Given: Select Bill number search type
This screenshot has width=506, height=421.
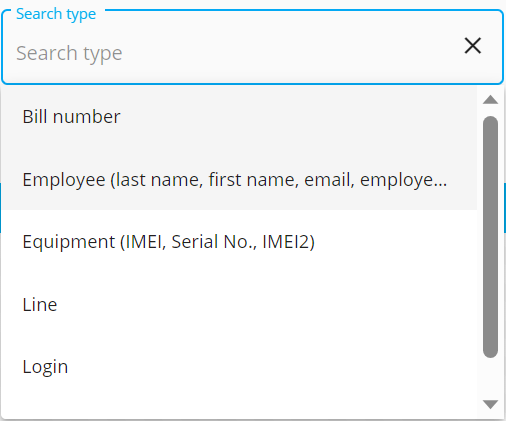Looking at the screenshot, I should [239, 117].
